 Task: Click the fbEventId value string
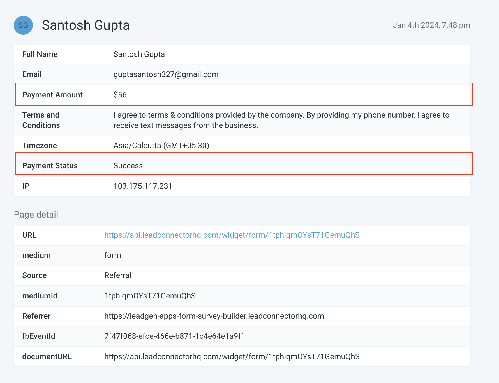pos(174,336)
